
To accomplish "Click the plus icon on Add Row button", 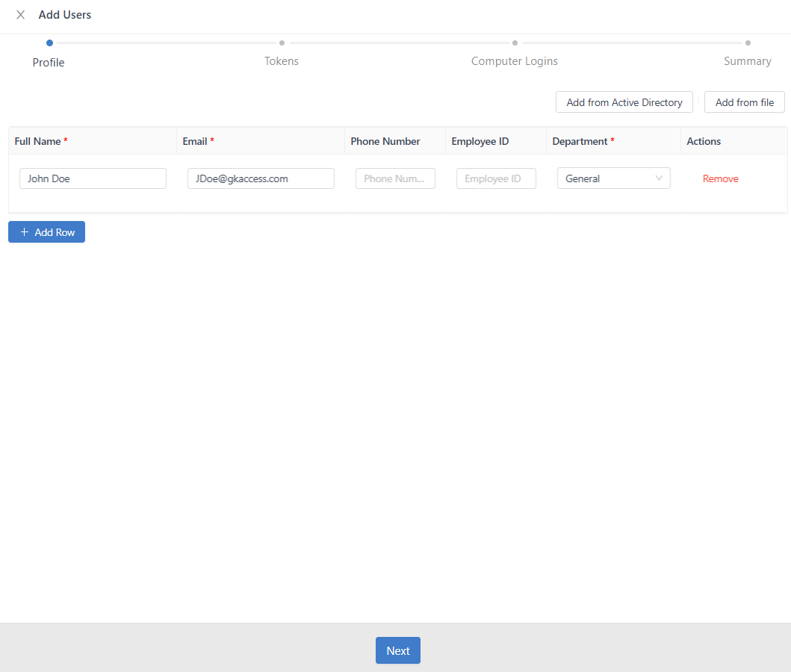I will click(x=24, y=231).
